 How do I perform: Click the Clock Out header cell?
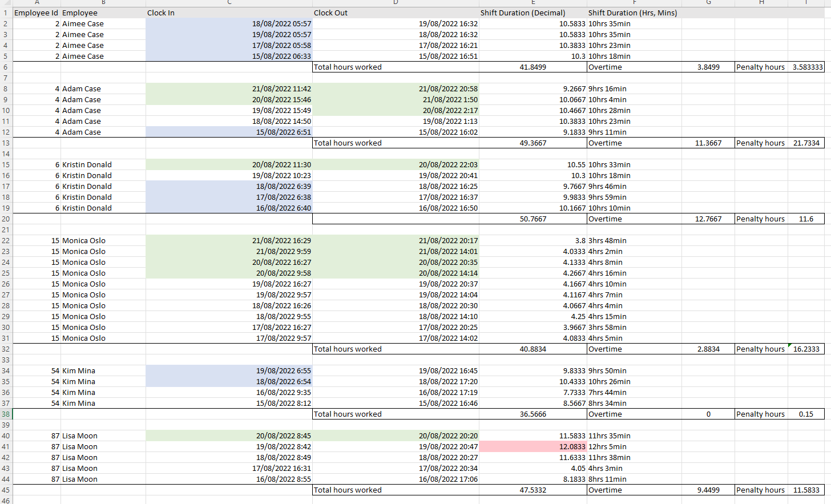pos(395,13)
